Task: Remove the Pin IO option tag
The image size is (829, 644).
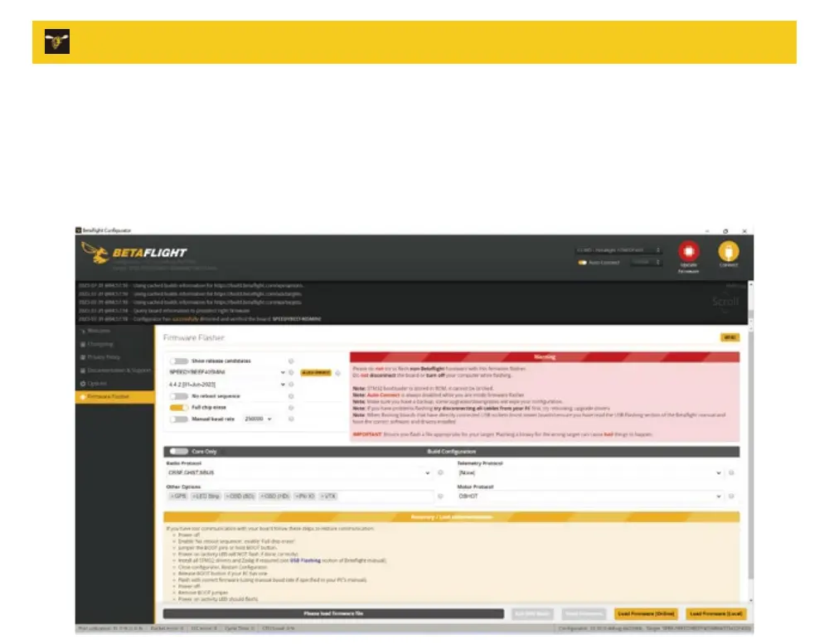Action: point(297,496)
